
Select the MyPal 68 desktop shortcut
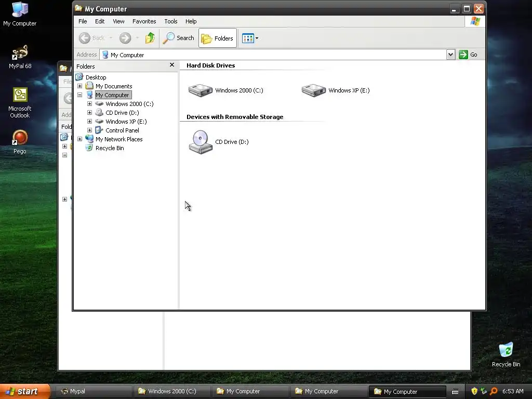click(x=20, y=57)
